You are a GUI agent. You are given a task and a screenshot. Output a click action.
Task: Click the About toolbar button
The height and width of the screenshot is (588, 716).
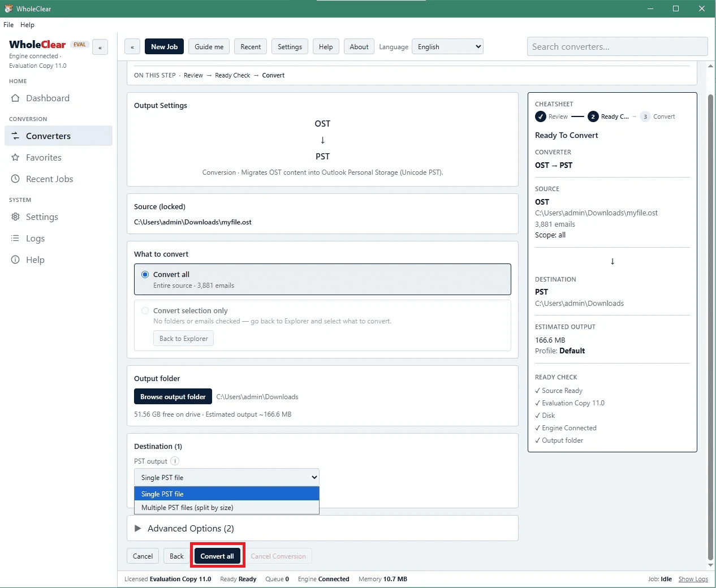click(x=359, y=47)
